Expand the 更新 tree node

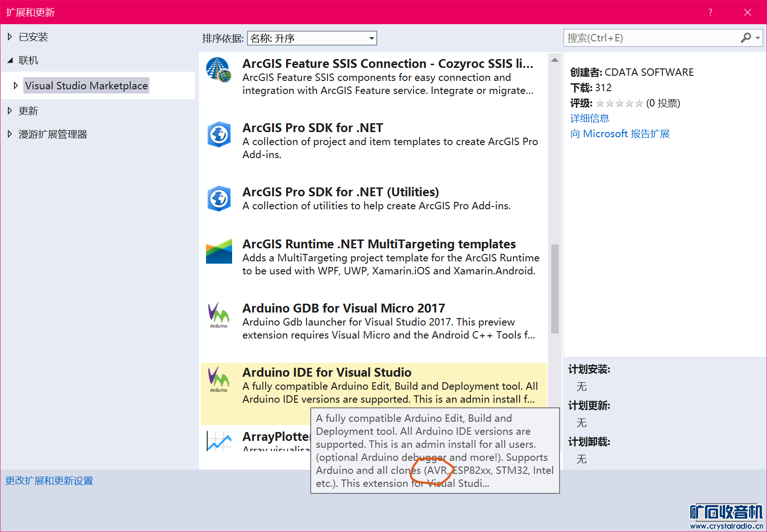click(10, 111)
